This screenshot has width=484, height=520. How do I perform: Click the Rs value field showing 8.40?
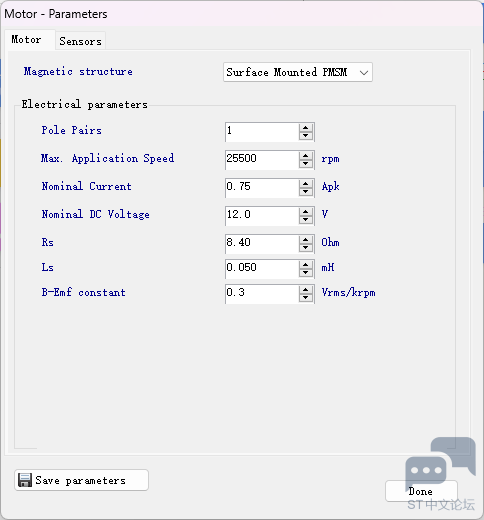tap(262, 244)
